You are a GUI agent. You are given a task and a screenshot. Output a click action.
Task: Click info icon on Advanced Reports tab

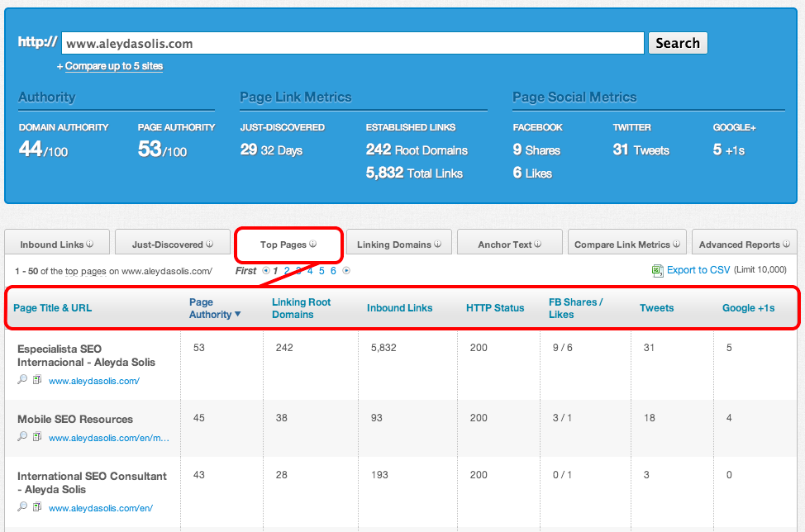786,245
